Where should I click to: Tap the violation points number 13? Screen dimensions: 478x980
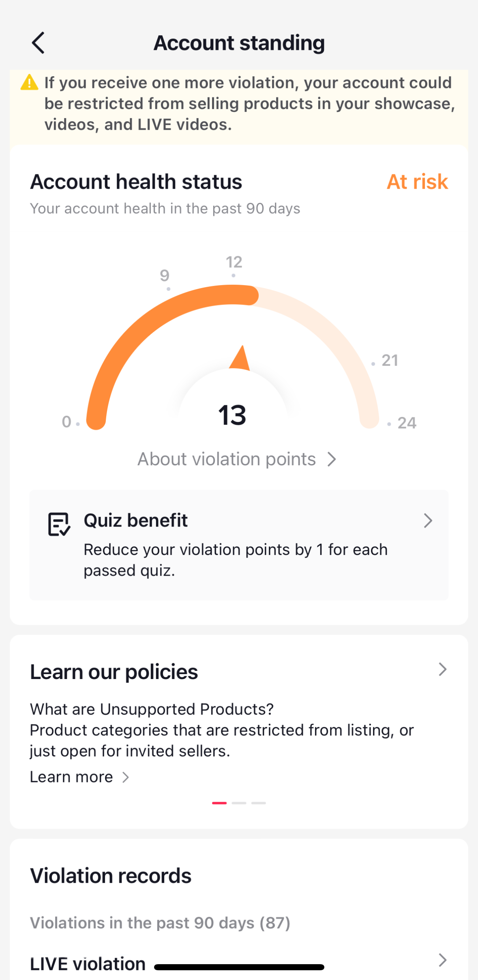pyautogui.click(x=232, y=415)
